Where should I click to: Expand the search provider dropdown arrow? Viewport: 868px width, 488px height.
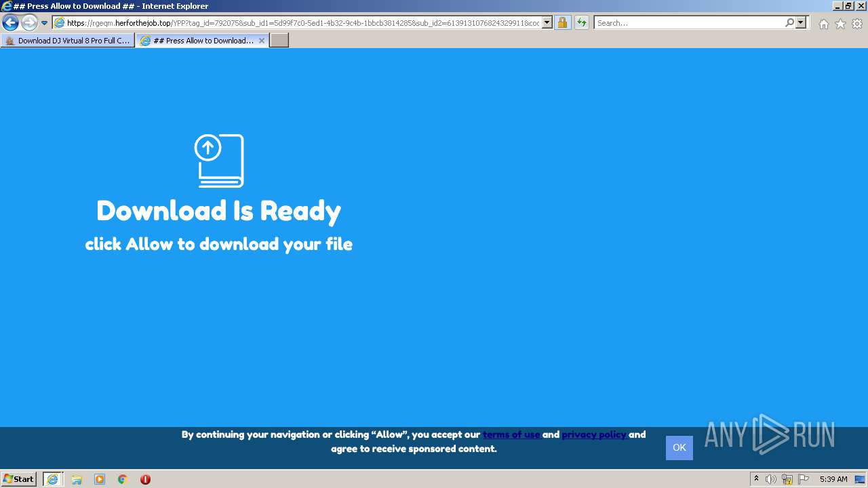(802, 23)
